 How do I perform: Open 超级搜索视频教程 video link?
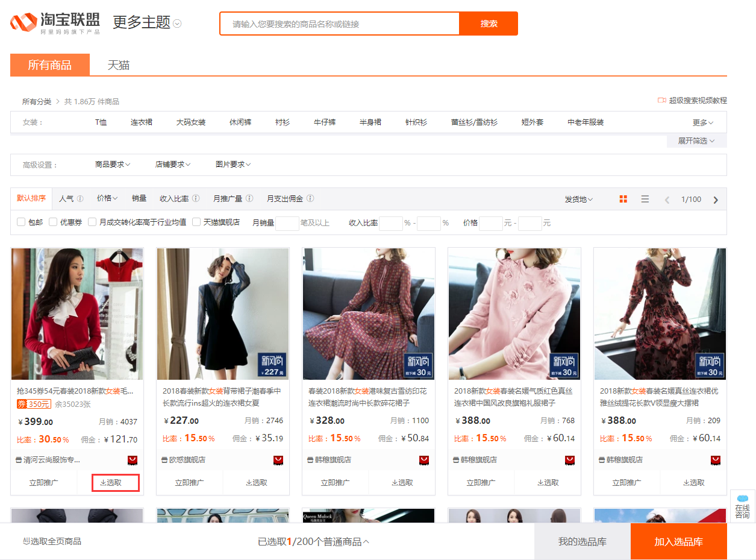692,100
